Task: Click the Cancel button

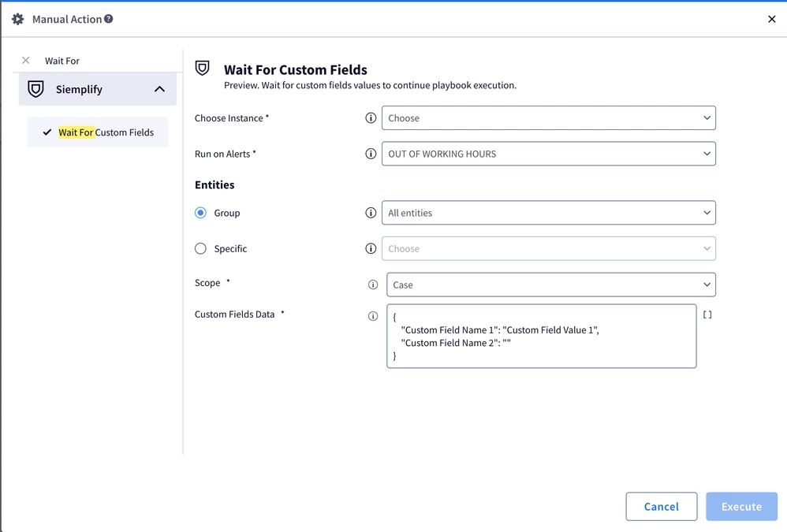Action: [661, 507]
